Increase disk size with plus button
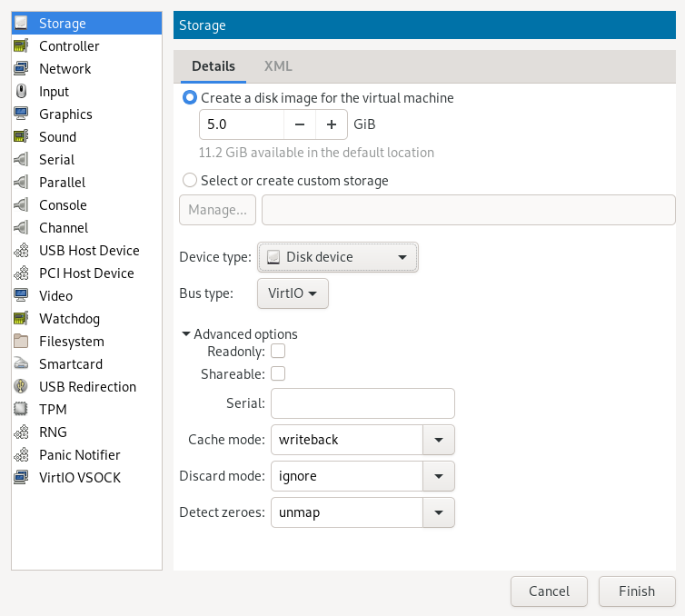 click(332, 124)
